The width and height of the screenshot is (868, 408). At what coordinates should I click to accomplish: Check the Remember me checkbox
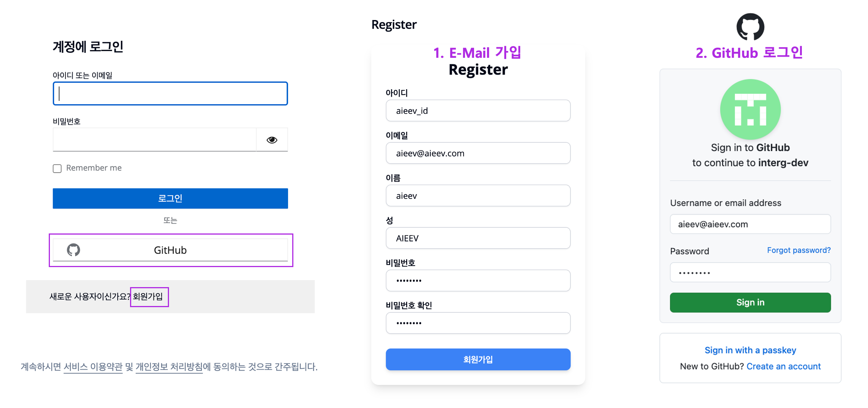[57, 168]
